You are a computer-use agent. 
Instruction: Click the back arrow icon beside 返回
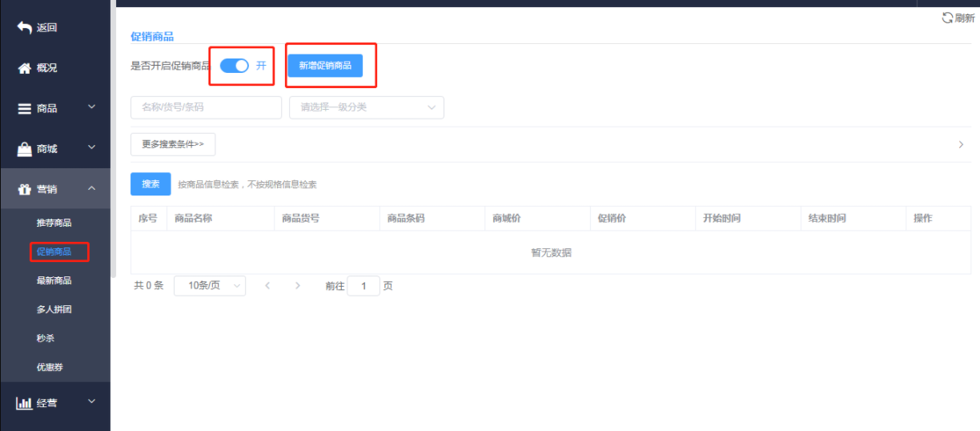click(24, 27)
